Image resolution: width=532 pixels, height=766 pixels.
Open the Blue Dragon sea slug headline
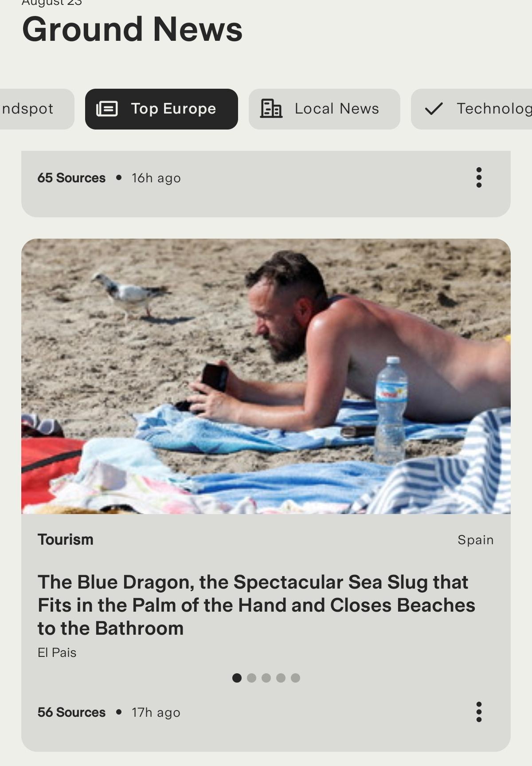point(256,605)
